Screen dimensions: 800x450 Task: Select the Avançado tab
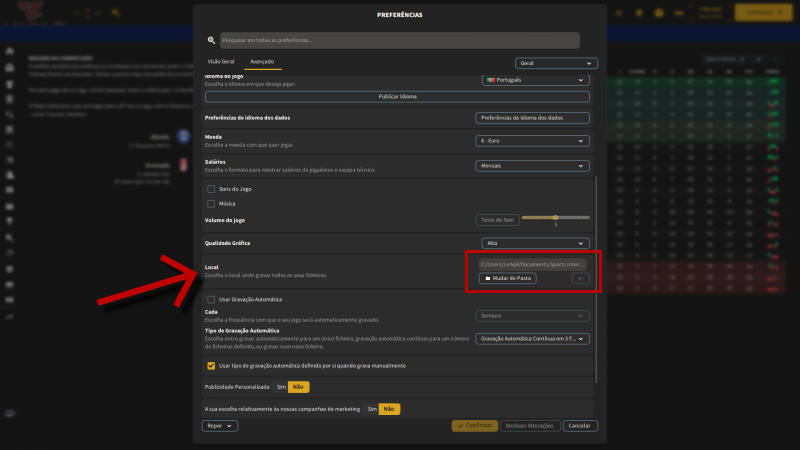(x=264, y=61)
